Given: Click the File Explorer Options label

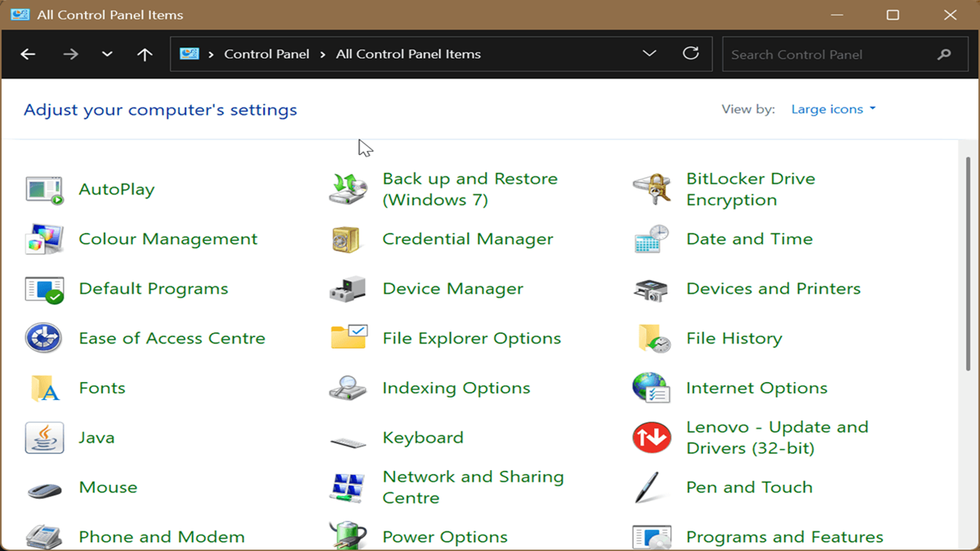Looking at the screenshot, I should tap(471, 338).
